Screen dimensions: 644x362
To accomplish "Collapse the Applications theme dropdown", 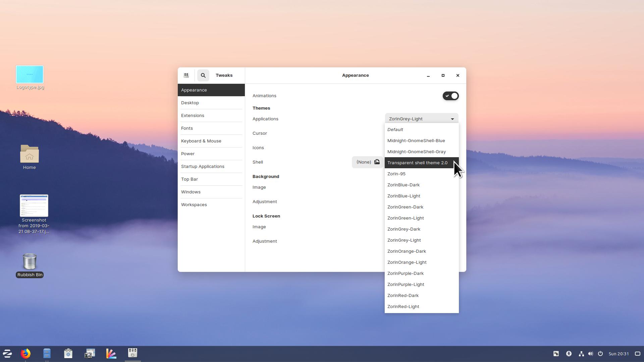I will [x=421, y=119].
